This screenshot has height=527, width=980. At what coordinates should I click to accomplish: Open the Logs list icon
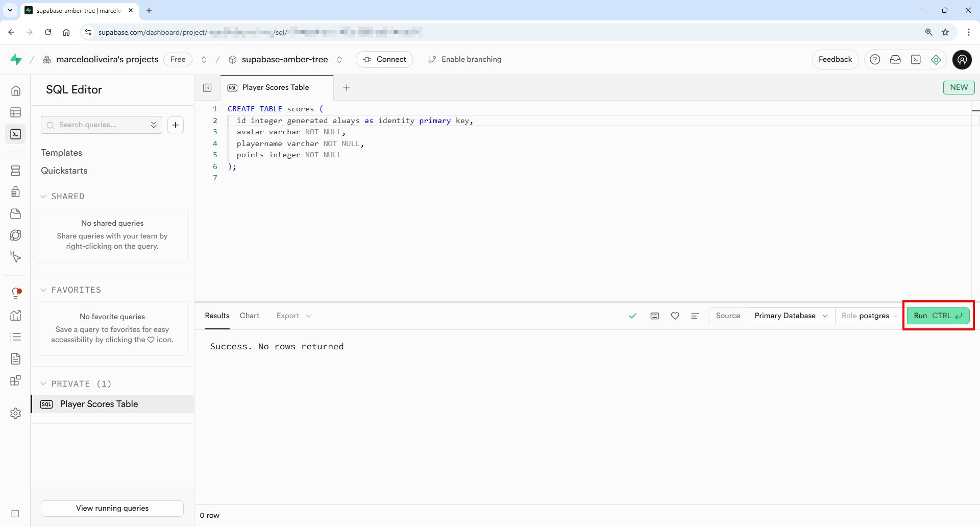point(16,337)
